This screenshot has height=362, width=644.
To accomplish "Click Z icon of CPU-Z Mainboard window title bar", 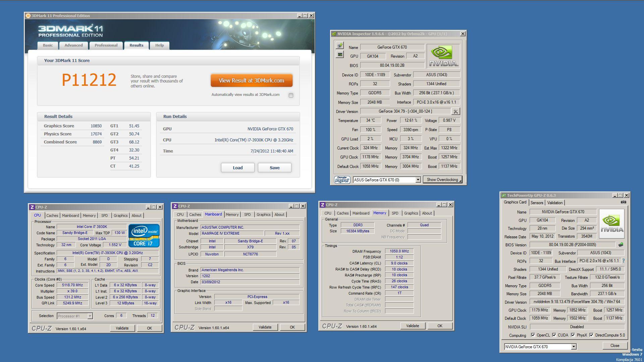I will (175, 206).
